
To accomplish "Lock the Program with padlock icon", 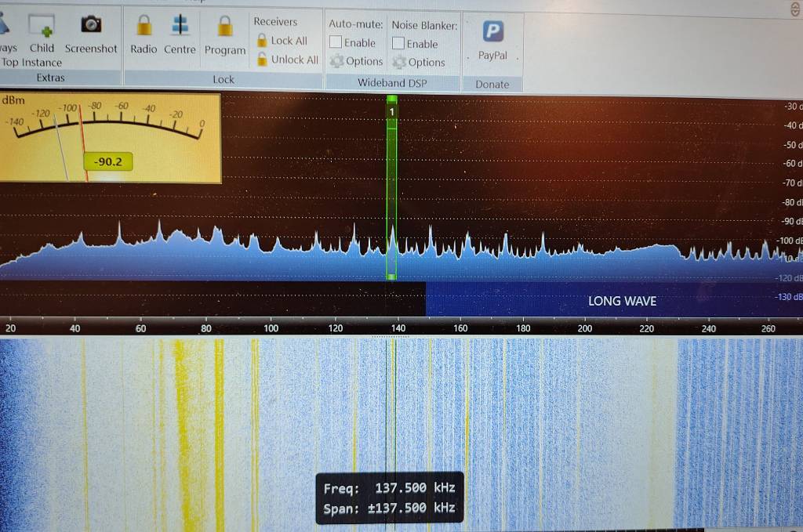I will tap(225, 27).
